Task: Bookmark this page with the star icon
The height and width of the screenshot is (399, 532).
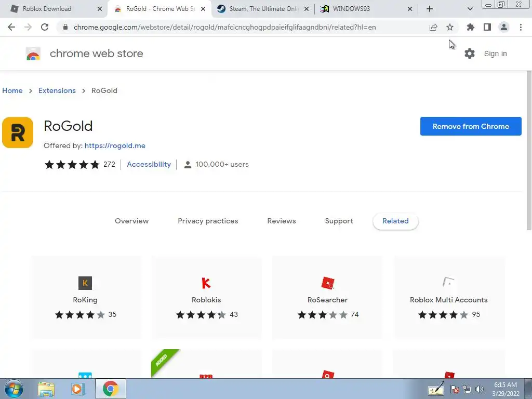Action: [x=450, y=27]
